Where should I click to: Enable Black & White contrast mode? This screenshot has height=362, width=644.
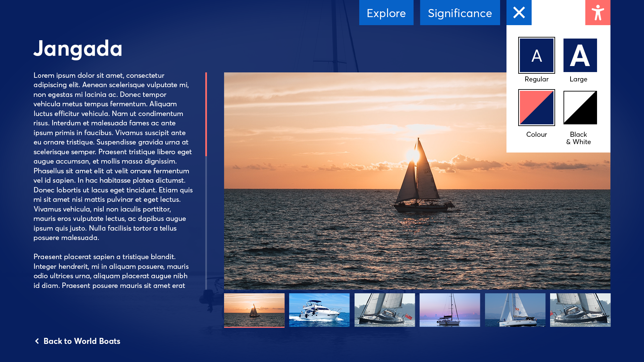tap(580, 108)
